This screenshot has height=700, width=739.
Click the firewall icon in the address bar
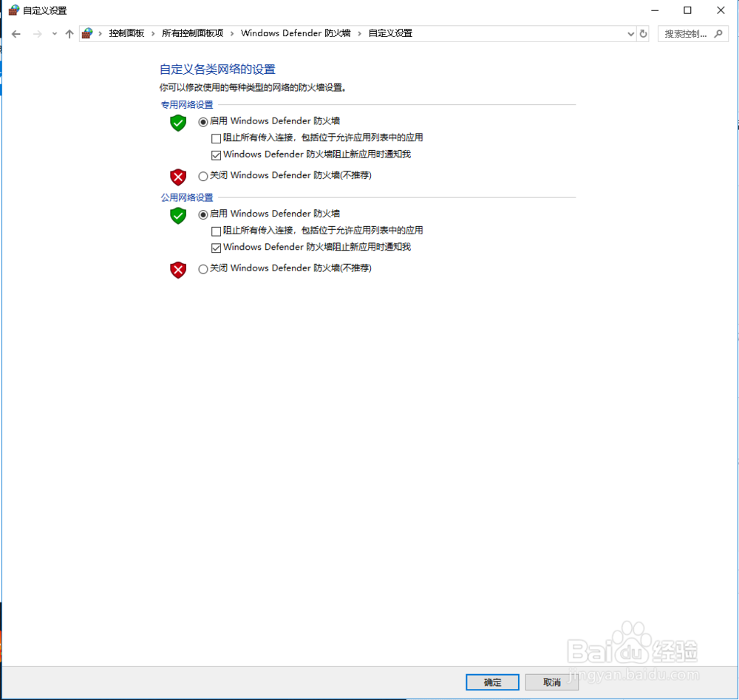[x=87, y=33]
